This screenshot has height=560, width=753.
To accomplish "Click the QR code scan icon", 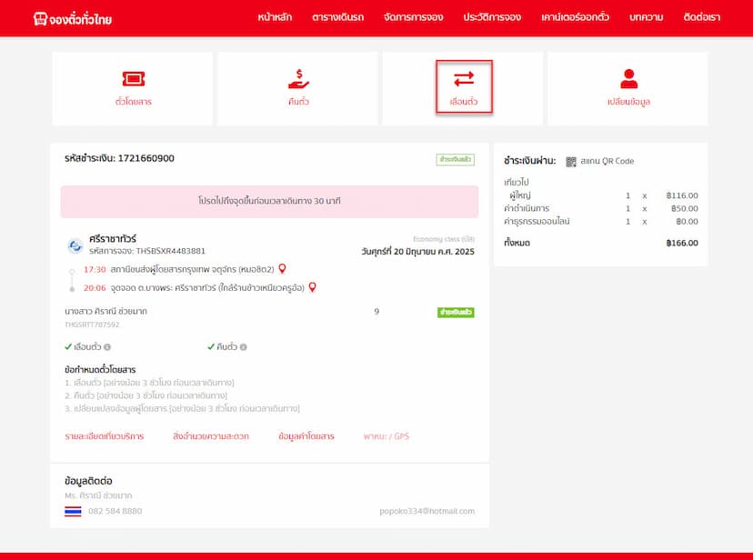I will pyautogui.click(x=571, y=162).
